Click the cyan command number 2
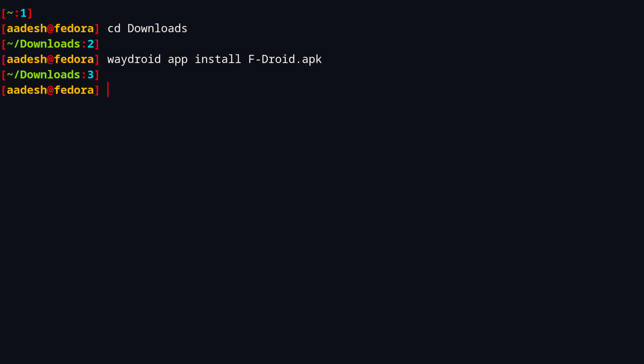This screenshot has width=644, height=364. (91, 44)
